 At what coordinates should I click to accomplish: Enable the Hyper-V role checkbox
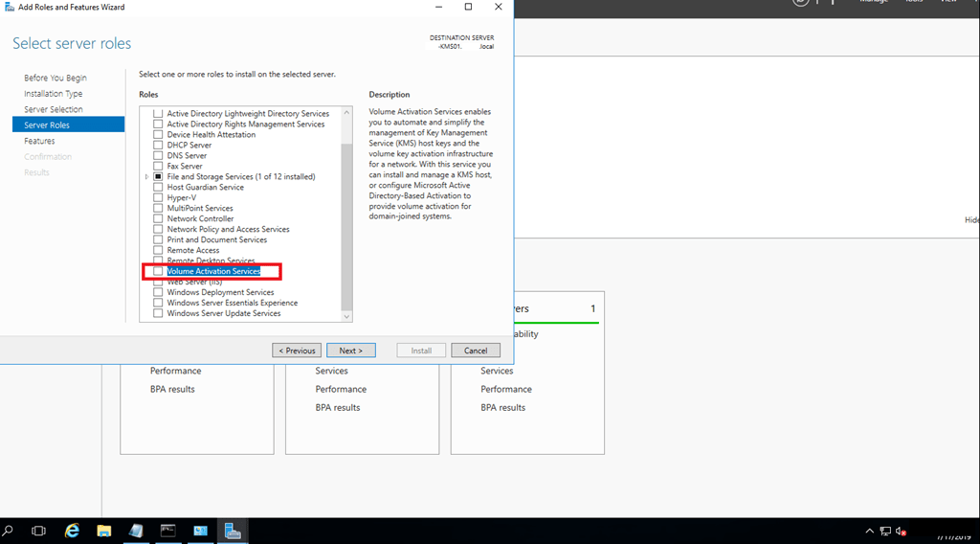click(x=158, y=197)
